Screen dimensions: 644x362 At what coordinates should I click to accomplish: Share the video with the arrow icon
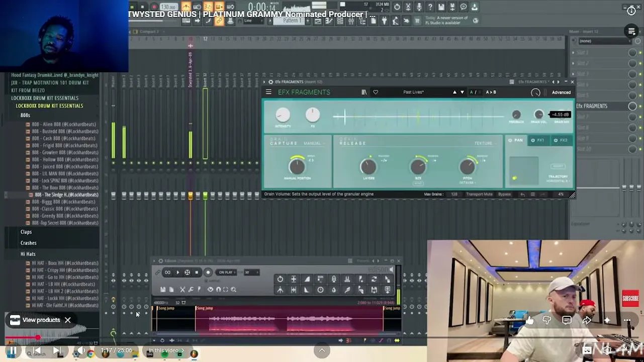(587, 320)
